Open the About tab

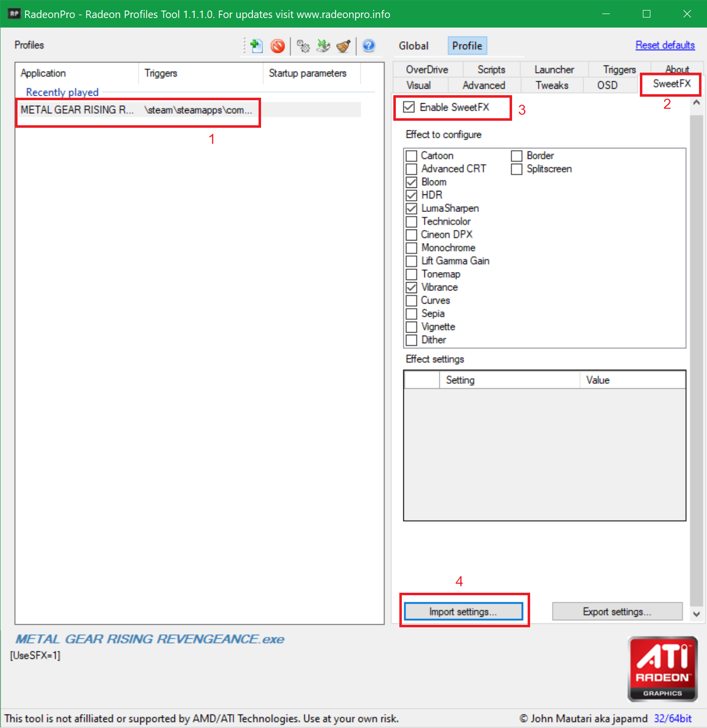[677, 69]
